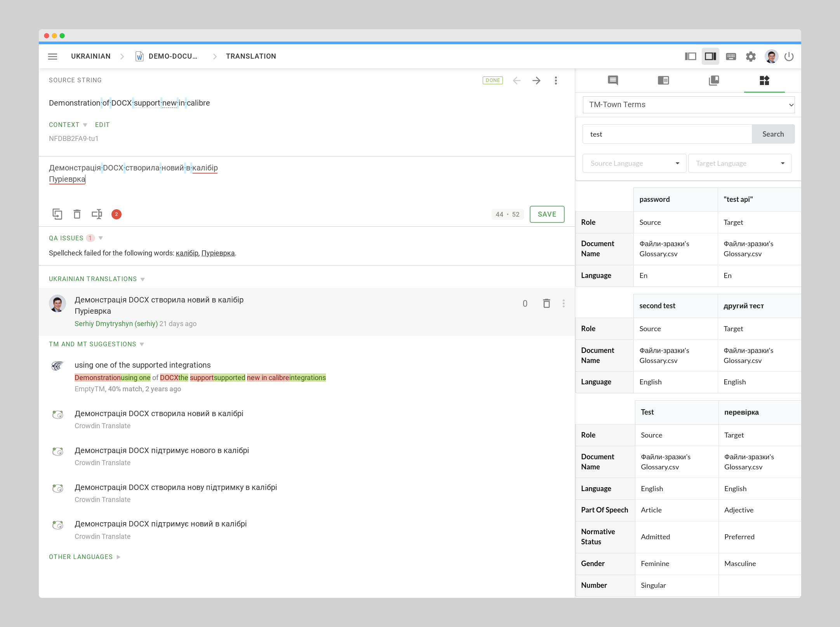The height and width of the screenshot is (627, 840).
Task: Open editor settings gear
Action: click(751, 56)
